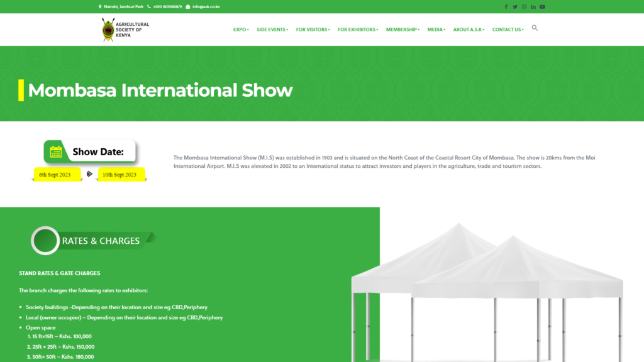
Task: Click the phone icon in top bar
Action: (x=148, y=6)
